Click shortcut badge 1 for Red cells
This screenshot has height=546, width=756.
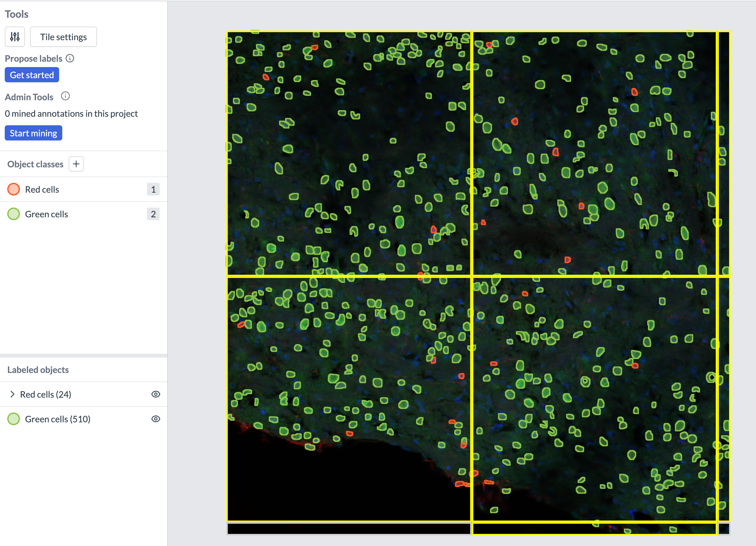coord(153,189)
